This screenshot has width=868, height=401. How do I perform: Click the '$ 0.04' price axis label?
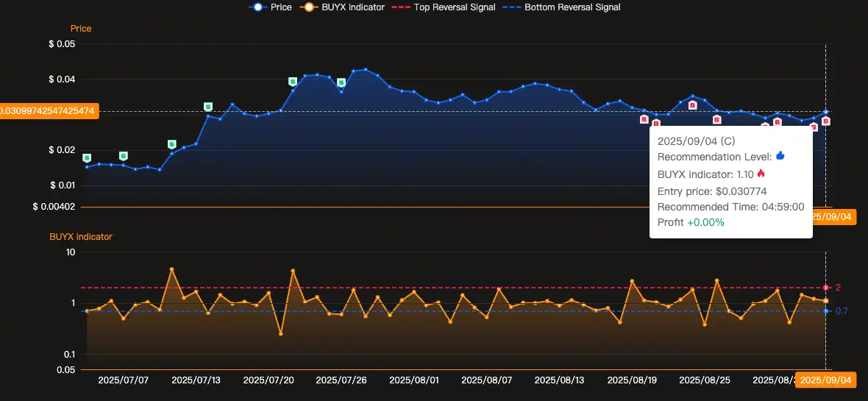point(62,79)
